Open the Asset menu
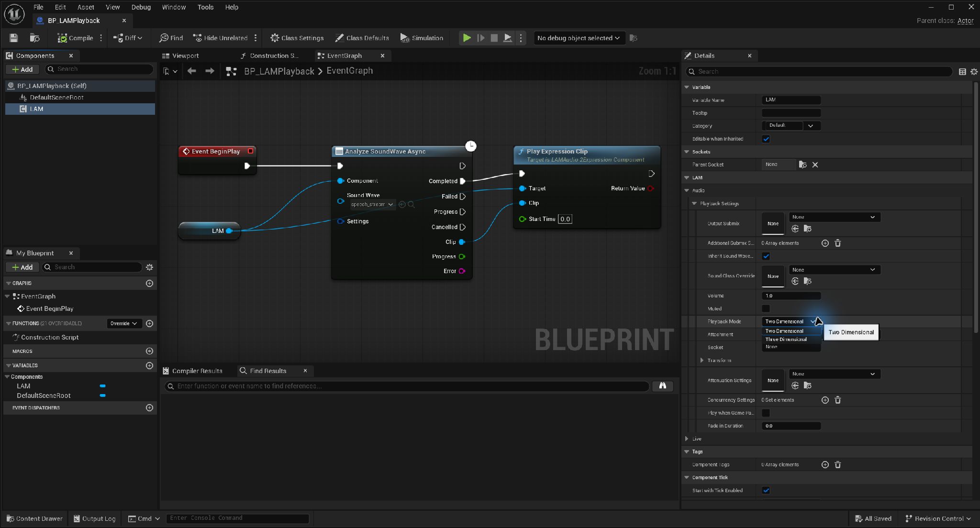 click(x=86, y=7)
